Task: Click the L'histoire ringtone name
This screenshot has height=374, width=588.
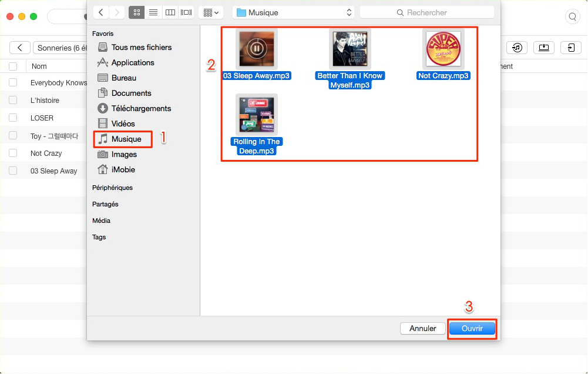Action: click(x=45, y=100)
